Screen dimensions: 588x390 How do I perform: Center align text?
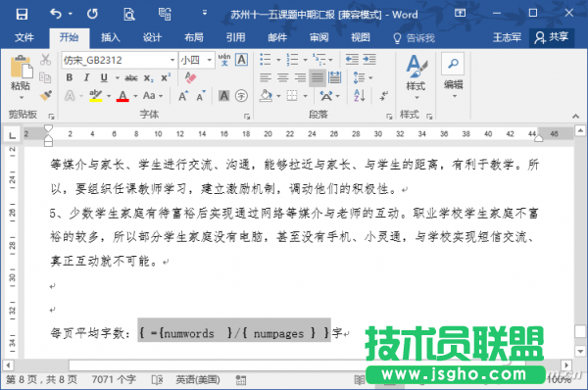click(x=283, y=77)
